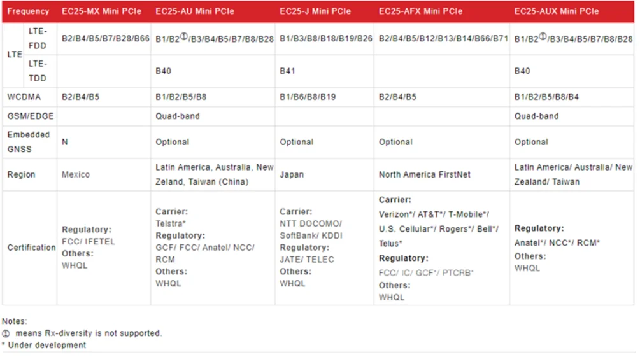Click the LTE-FDD row label

click(38, 38)
